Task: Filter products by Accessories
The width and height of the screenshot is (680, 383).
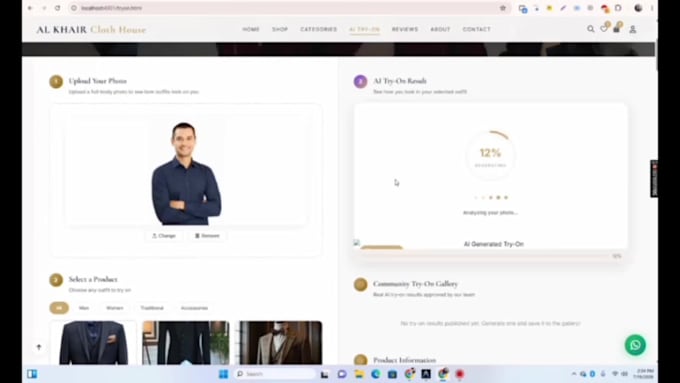Action: coord(194,308)
